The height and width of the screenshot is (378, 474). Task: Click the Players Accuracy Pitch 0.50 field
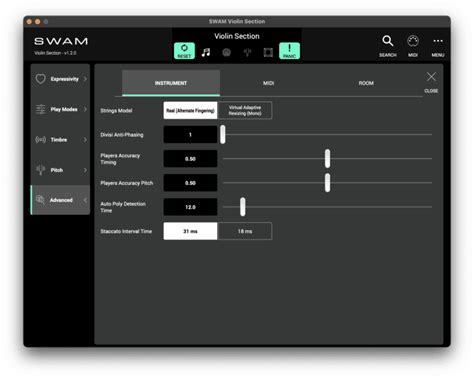click(x=190, y=183)
